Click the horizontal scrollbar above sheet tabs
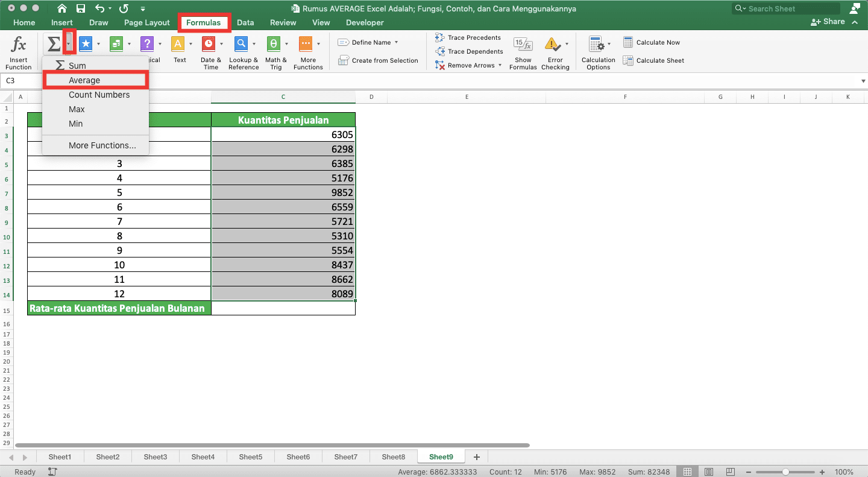The width and height of the screenshot is (868, 477). [x=272, y=446]
